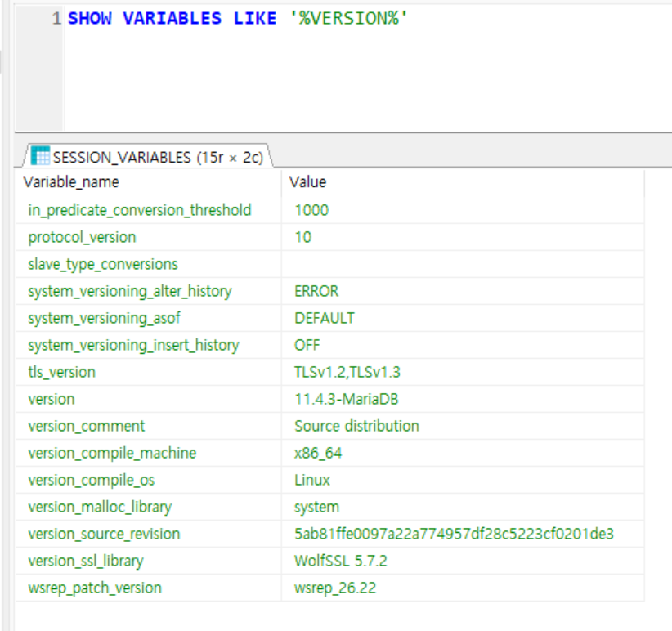The image size is (672, 631).
Task: Click the Variable_name column header
Action: (x=148, y=182)
